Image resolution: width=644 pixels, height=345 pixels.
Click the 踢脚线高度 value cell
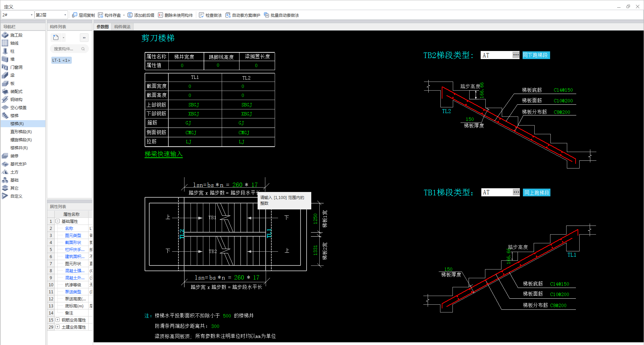click(222, 65)
